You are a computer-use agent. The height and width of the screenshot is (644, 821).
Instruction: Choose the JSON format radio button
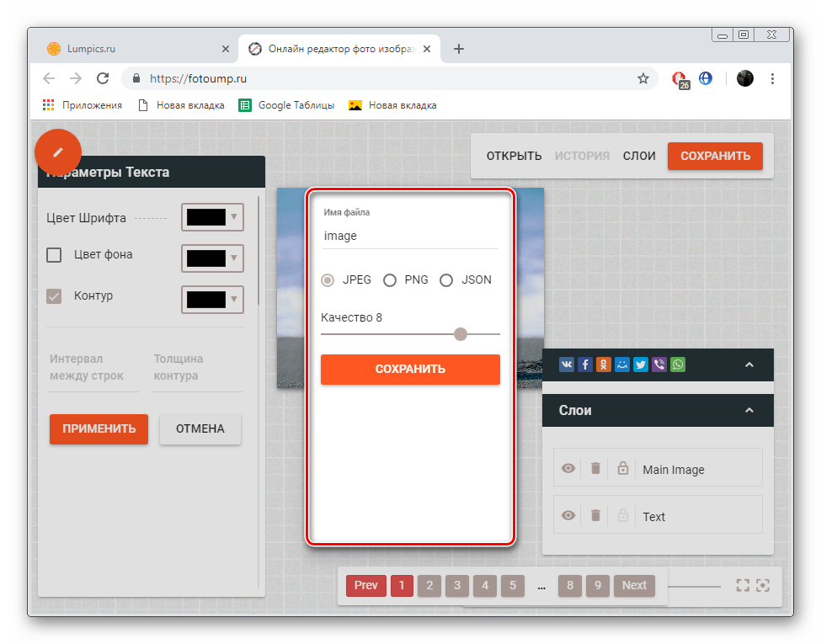446,280
